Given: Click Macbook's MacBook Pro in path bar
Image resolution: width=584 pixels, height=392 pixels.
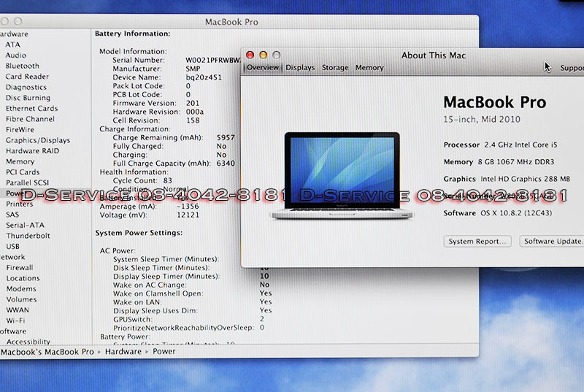Looking at the screenshot, I should (x=47, y=351).
